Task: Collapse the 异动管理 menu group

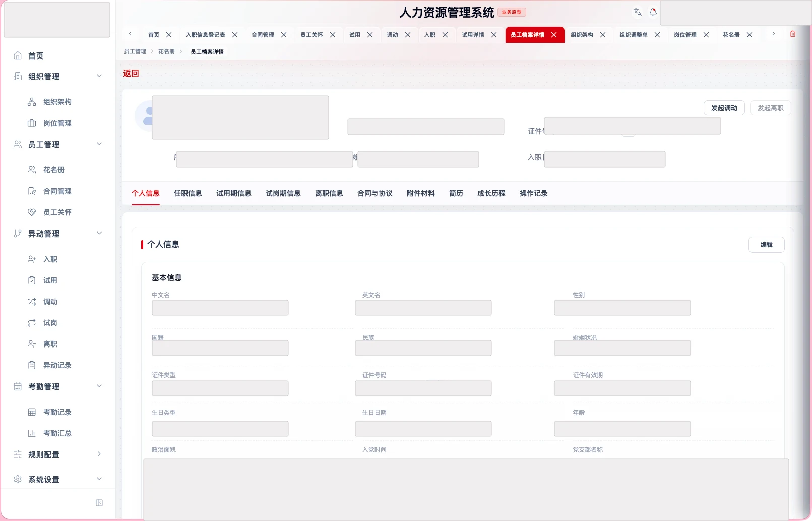Action: click(x=99, y=234)
